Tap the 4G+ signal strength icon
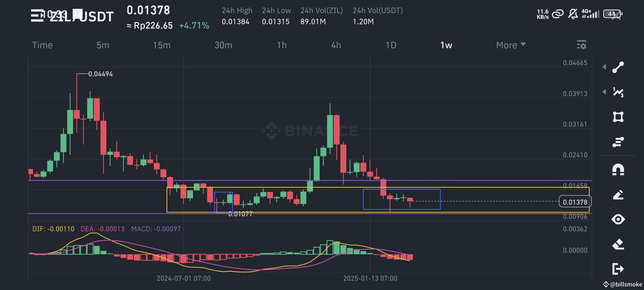The image size is (644, 290). point(590,14)
